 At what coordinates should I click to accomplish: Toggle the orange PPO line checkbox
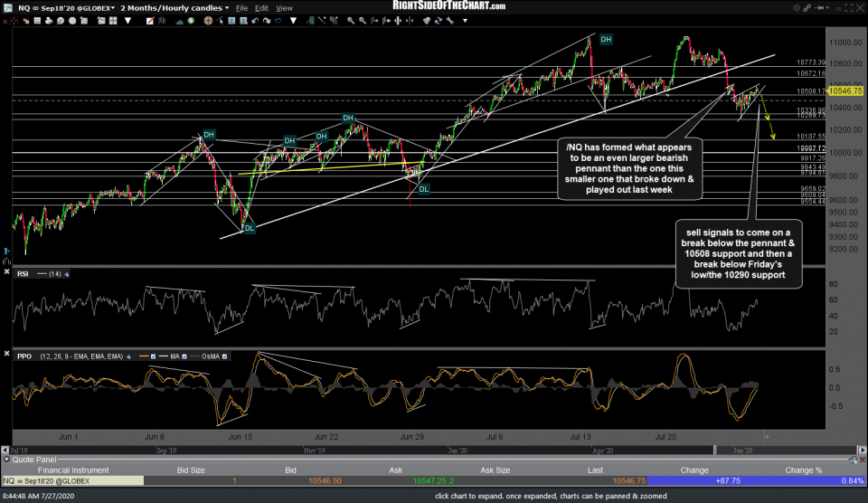(x=154, y=356)
